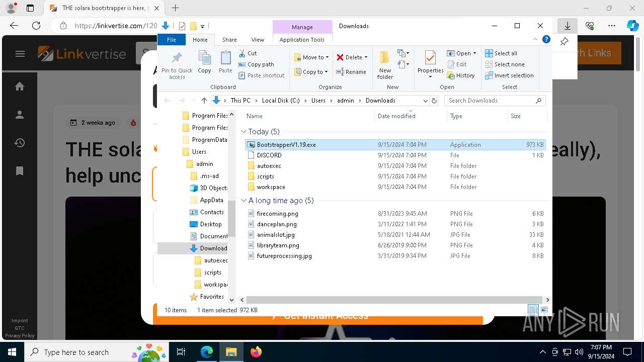Open Firefox from the taskbar
The width and height of the screenshot is (644, 362).
[x=256, y=352]
